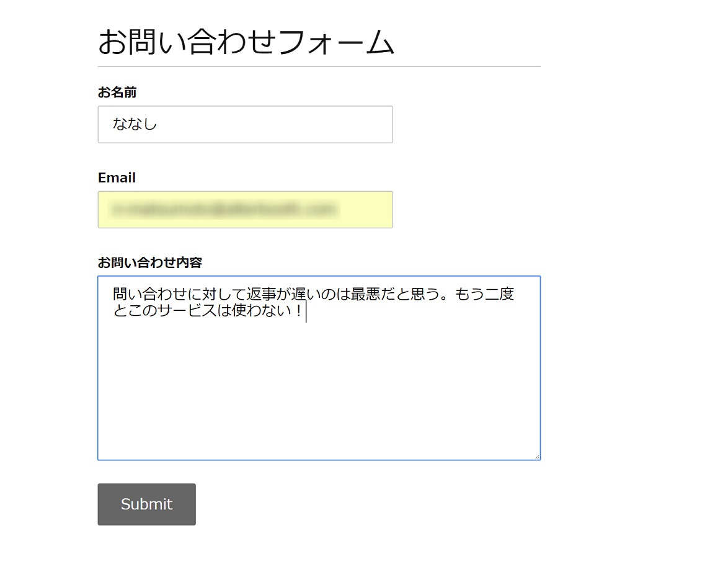
Task: Focus the お名前 input field
Action: click(245, 124)
